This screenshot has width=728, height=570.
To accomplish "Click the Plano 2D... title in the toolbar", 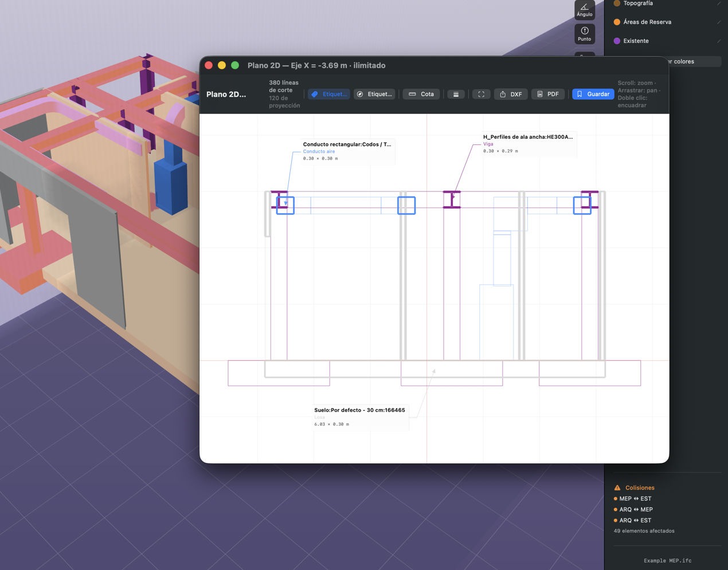I will point(226,94).
